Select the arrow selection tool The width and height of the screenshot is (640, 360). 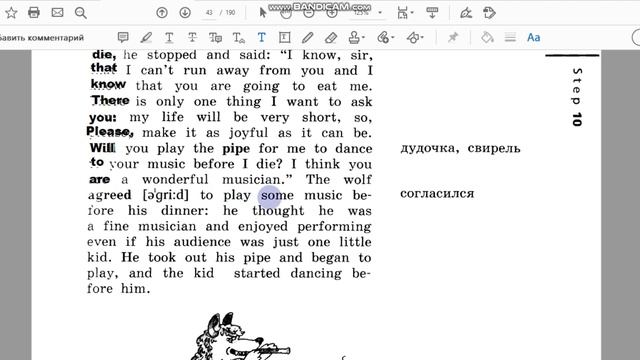[263, 13]
